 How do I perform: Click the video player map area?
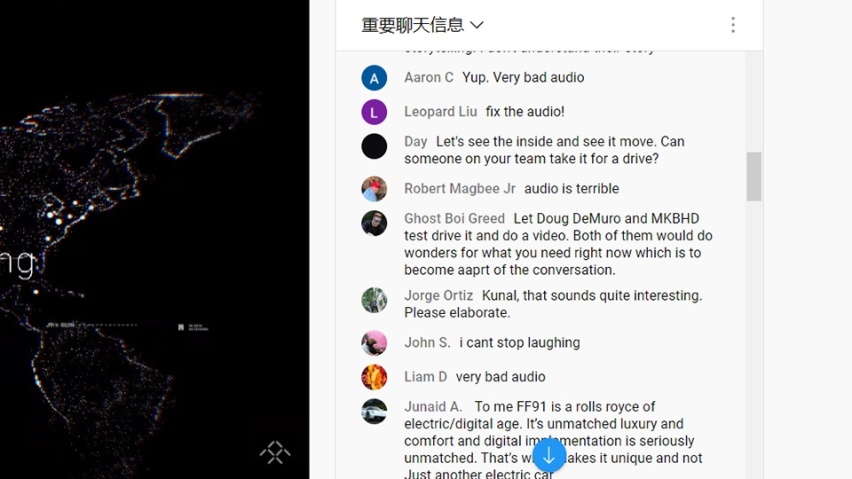(154, 240)
